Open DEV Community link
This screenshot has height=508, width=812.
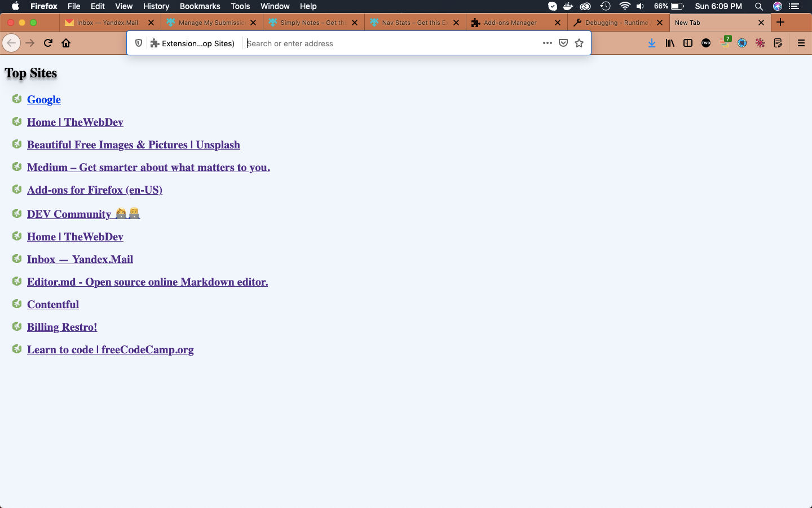coord(83,214)
